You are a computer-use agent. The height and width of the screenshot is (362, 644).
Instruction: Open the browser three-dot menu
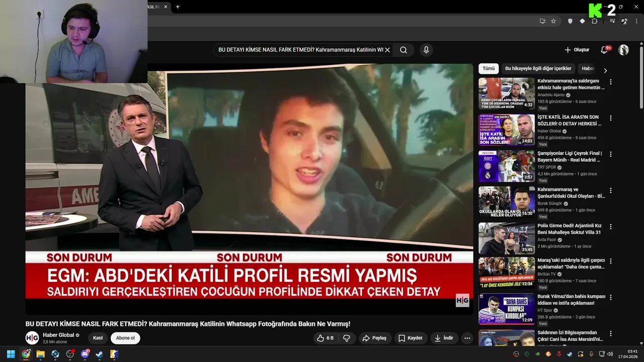(x=637, y=21)
